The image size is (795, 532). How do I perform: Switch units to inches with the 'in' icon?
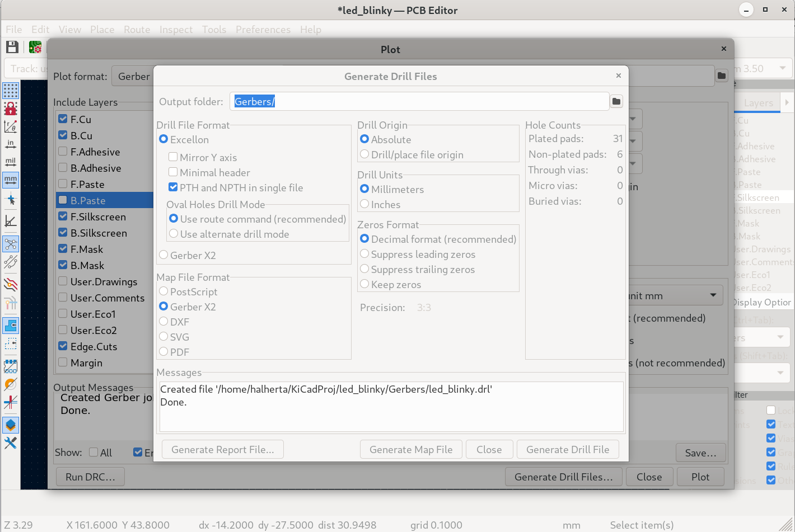(11, 144)
